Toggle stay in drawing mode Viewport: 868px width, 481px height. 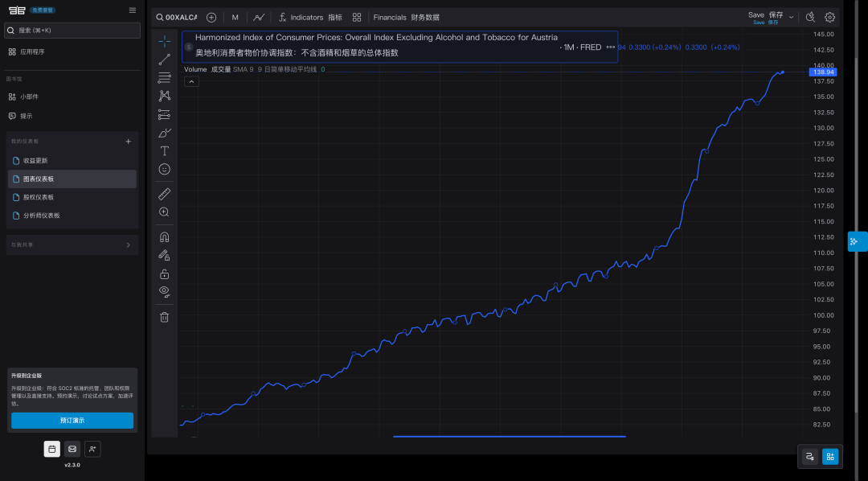click(x=165, y=256)
